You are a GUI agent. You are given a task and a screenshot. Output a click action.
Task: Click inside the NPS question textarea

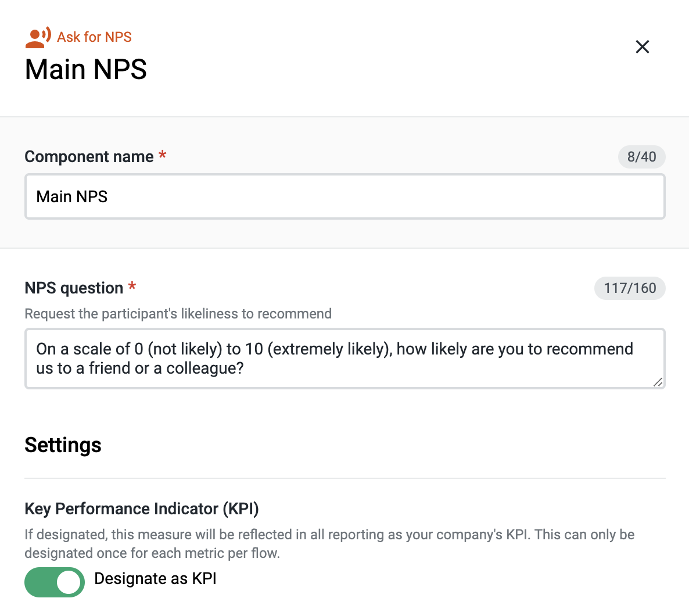[344, 359]
